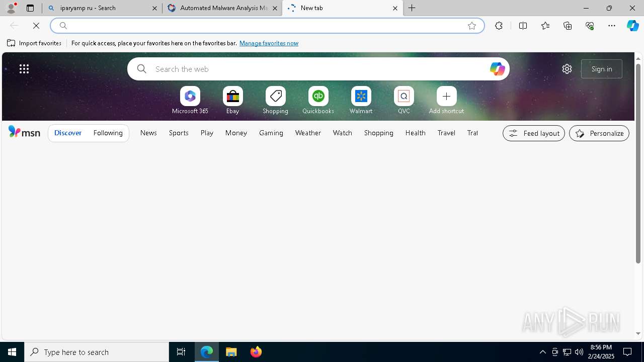644x362 pixels.
Task: Open the Ebay shortcut
Action: 233,100
